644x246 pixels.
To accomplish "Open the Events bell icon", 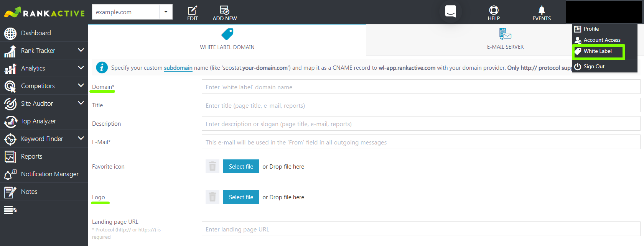I will tap(542, 10).
